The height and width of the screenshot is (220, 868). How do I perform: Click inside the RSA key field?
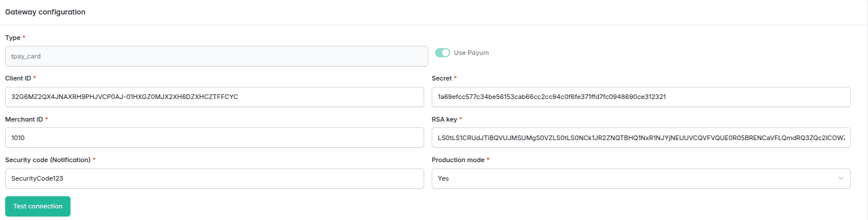[641, 138]
